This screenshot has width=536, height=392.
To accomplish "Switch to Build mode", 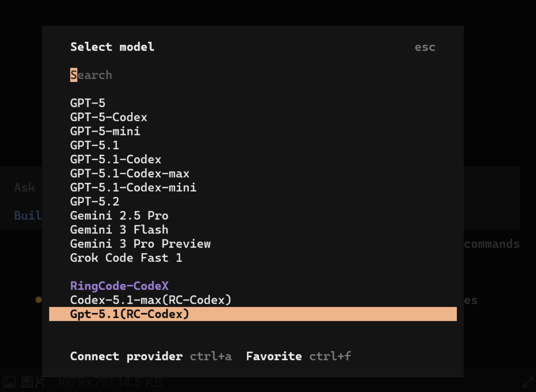I will 27,216.
